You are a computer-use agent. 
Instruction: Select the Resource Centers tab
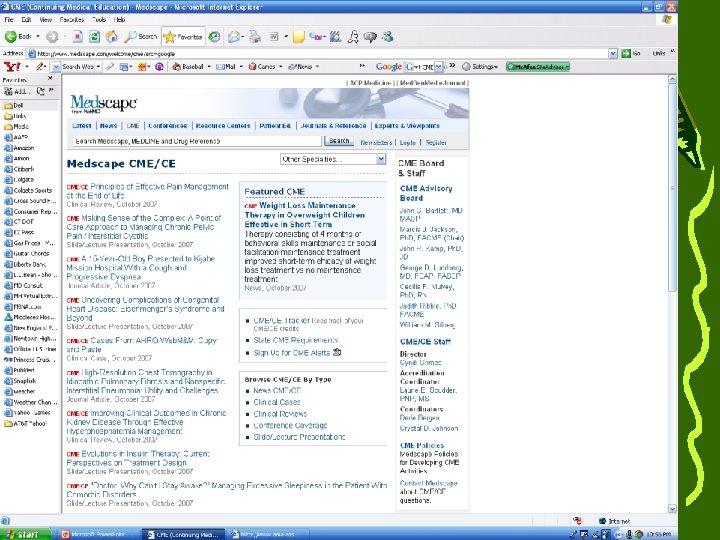click(223, 125)
